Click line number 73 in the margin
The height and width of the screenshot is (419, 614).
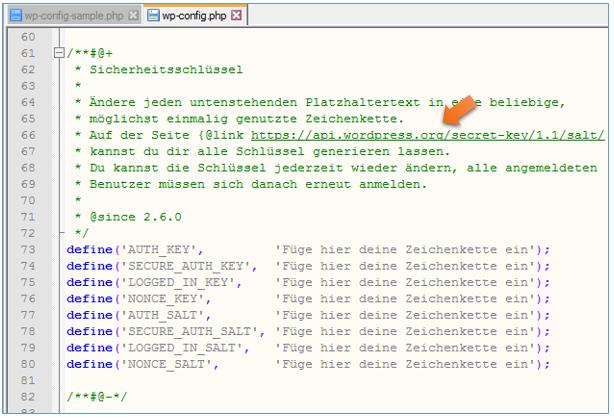tap(27, 249)
